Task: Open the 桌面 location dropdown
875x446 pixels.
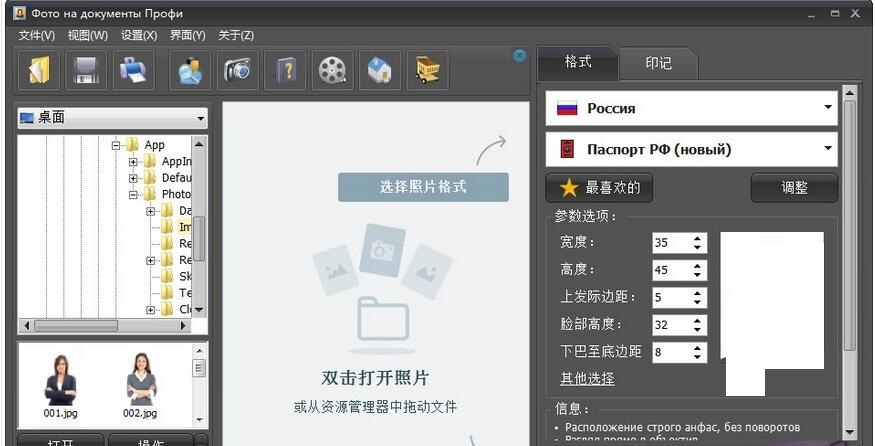Action: click(112, 118)
